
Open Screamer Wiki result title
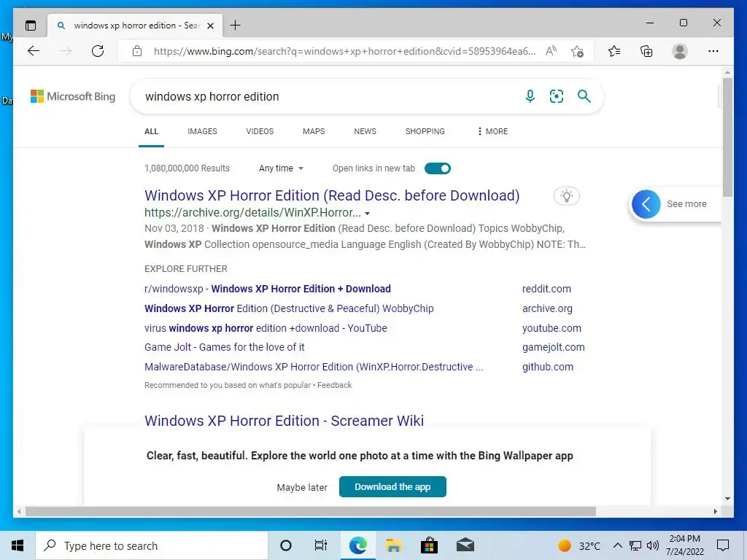click(x=284, y=421)
